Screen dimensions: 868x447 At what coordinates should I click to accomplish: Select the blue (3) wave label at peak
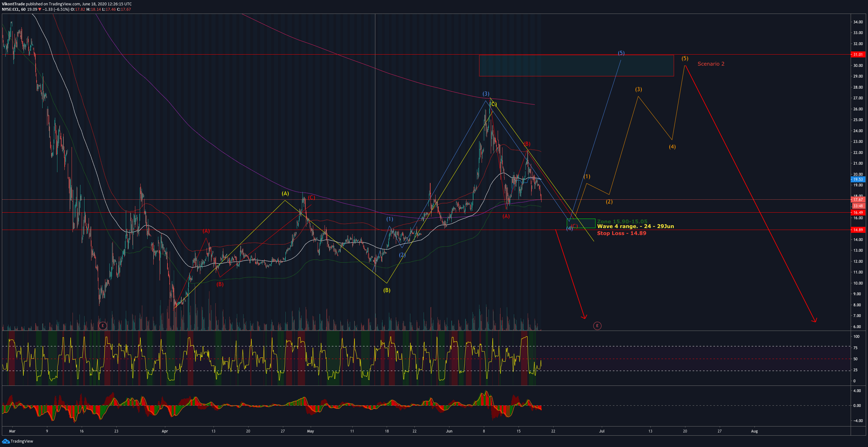(485, 94)
